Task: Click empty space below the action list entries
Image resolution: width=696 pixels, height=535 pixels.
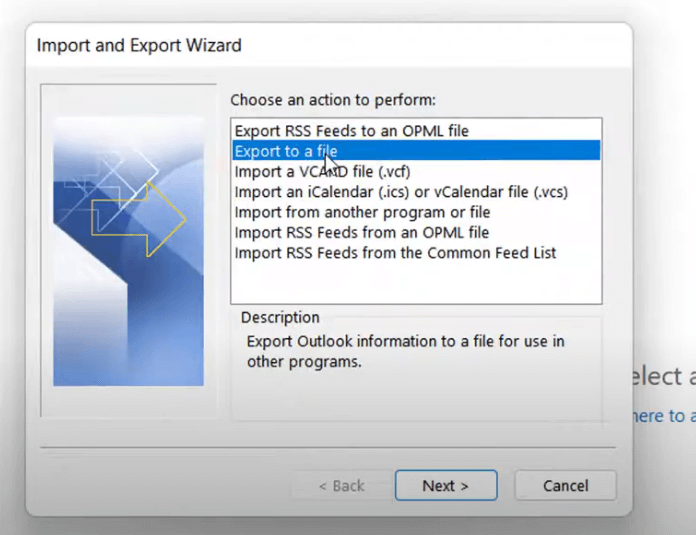Action: (x=415, y=283)
